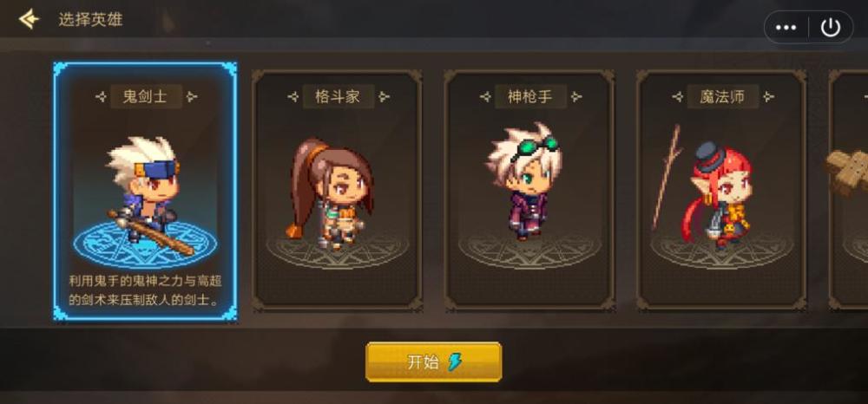Click the wooden staff beside the mage
This screenshot has width=868, height=404.
[x=666, y=177]
